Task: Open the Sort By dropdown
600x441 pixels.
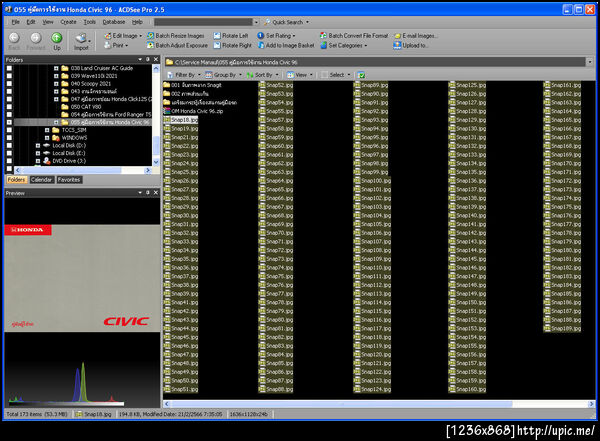Action: coord(263,74)
